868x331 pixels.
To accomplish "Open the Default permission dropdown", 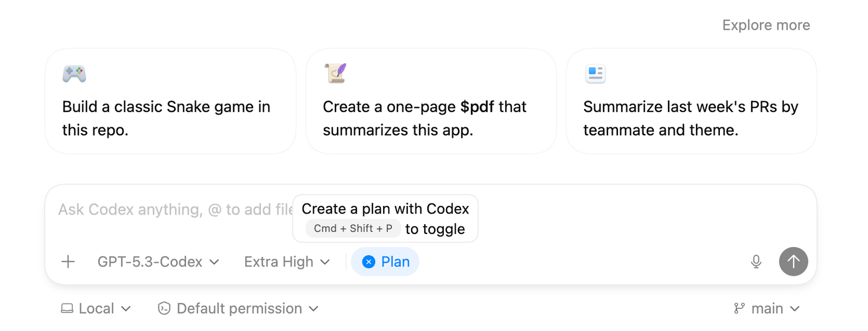I will [239, 308].
